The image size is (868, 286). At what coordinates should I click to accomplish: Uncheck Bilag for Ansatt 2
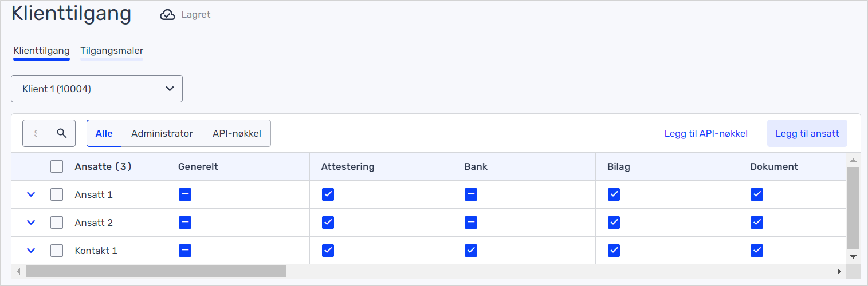(614, 223)
